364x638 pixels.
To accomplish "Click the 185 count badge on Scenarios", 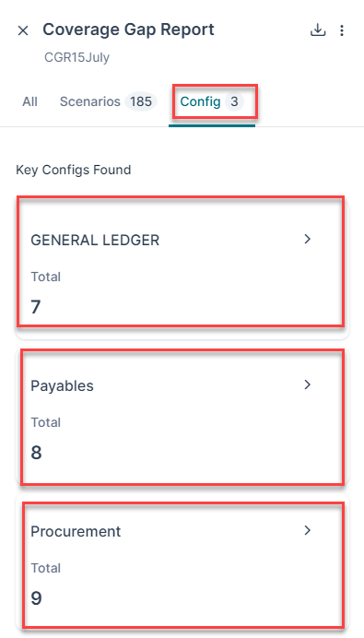I will 141,101.
